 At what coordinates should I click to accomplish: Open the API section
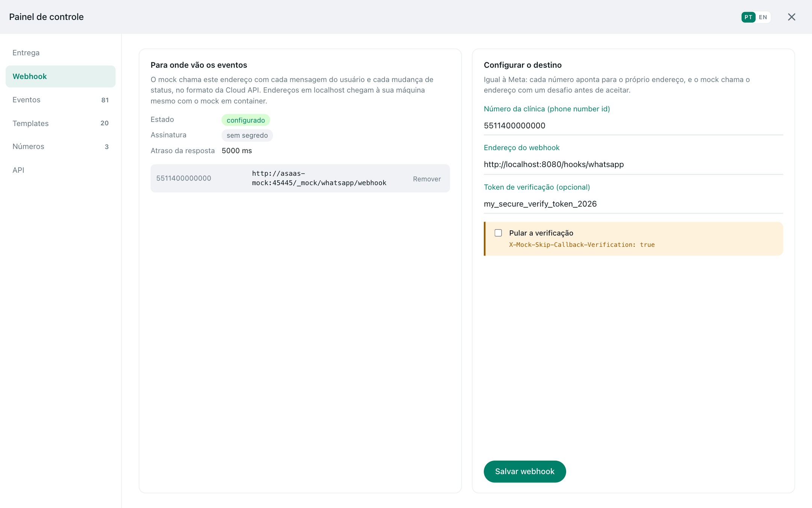point(61,170)
